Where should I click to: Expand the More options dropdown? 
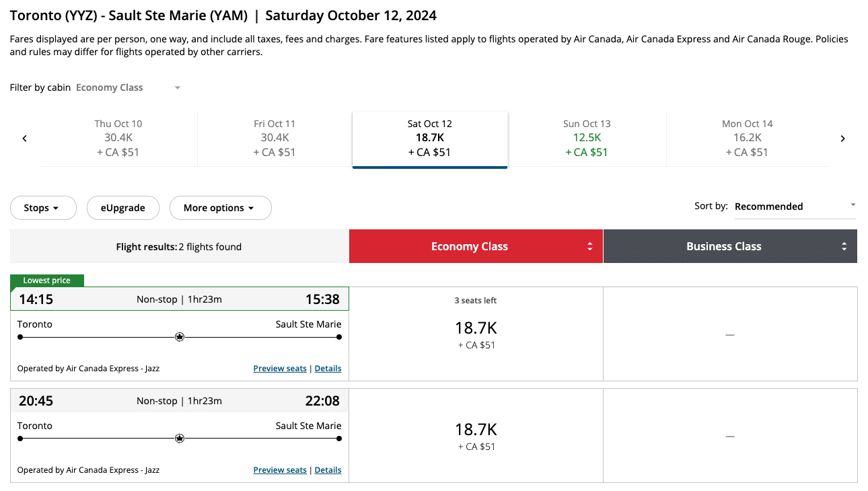(x=220, y=208)
